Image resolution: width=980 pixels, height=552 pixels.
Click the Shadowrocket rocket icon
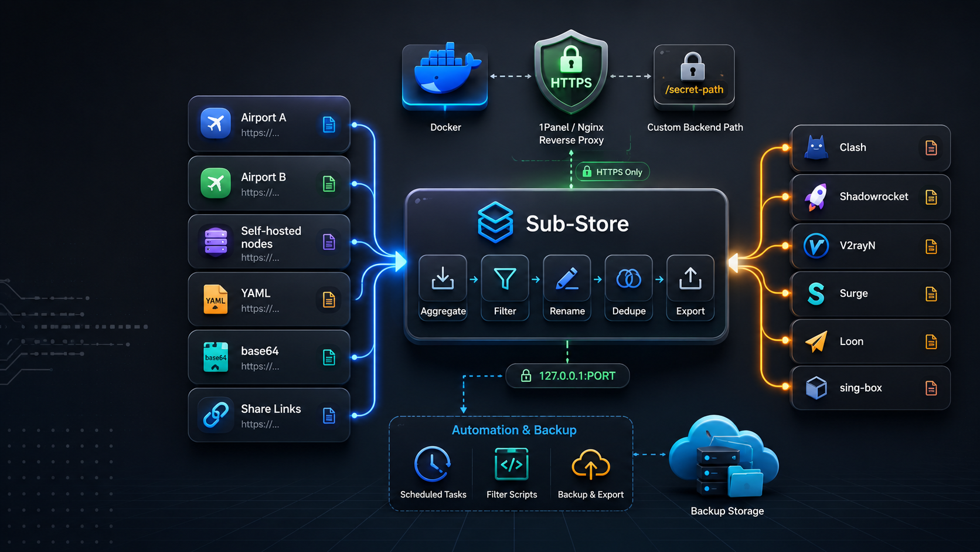(x=816, y=197)
